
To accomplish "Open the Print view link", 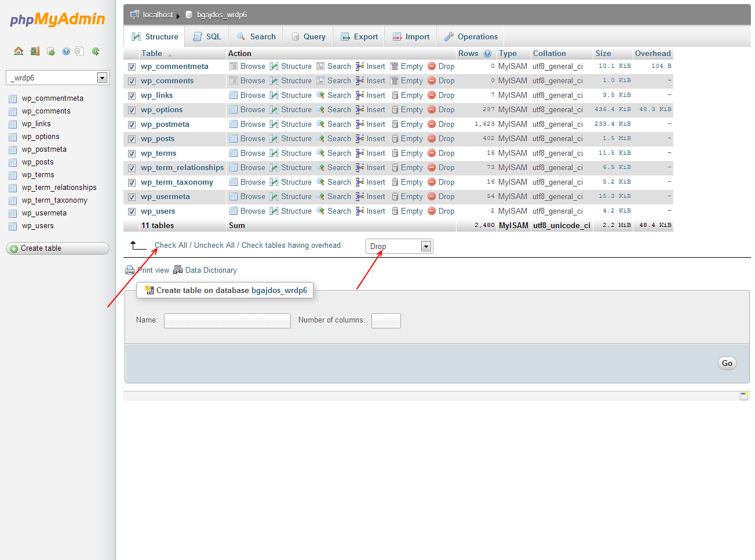I will coord(154,270).
